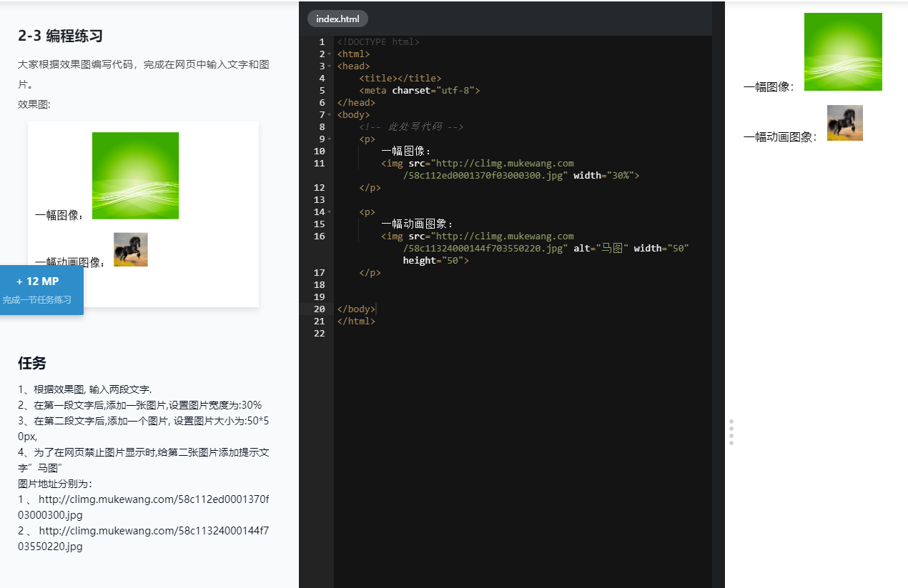908x588 pixels.
Task: Collapse the body tag fold arrow on line 7
Action: [330, 115]
